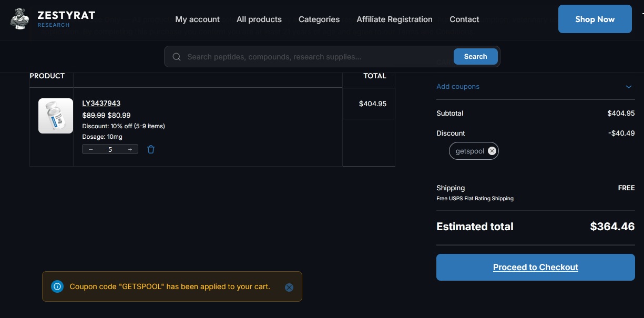
Task: Click the Search button
Action: pyautogui.click(x=475, y=57)
